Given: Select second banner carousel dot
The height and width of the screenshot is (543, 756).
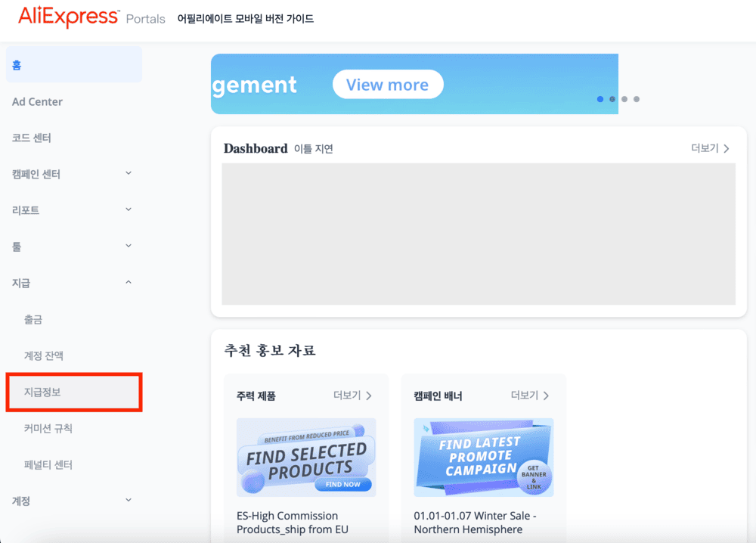Looking at the screenshot, I should click(x=612, y=99).
